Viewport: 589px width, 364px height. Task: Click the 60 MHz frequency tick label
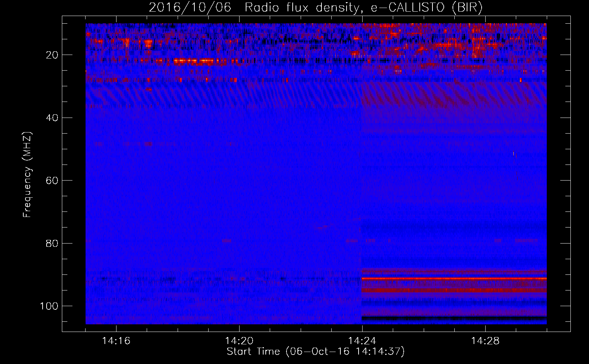click(x=52, y=181)
